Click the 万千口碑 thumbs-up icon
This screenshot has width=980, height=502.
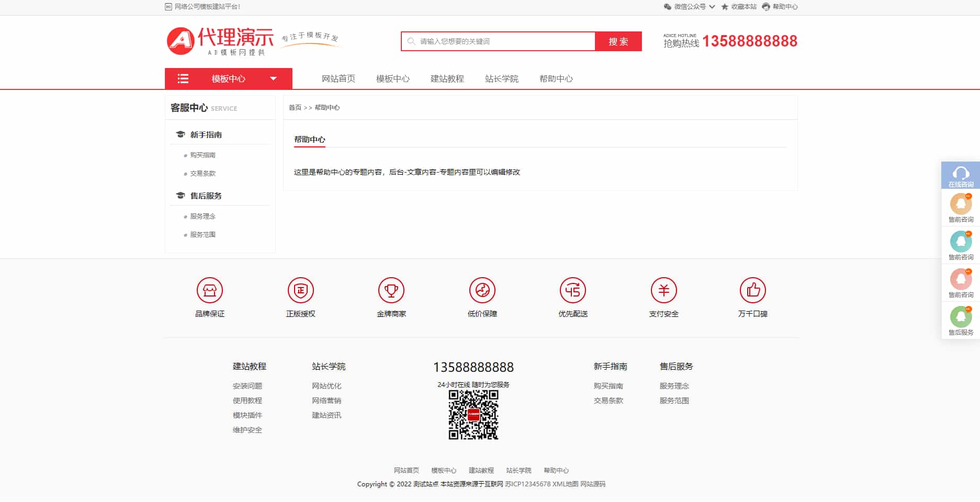coord(752,290)
